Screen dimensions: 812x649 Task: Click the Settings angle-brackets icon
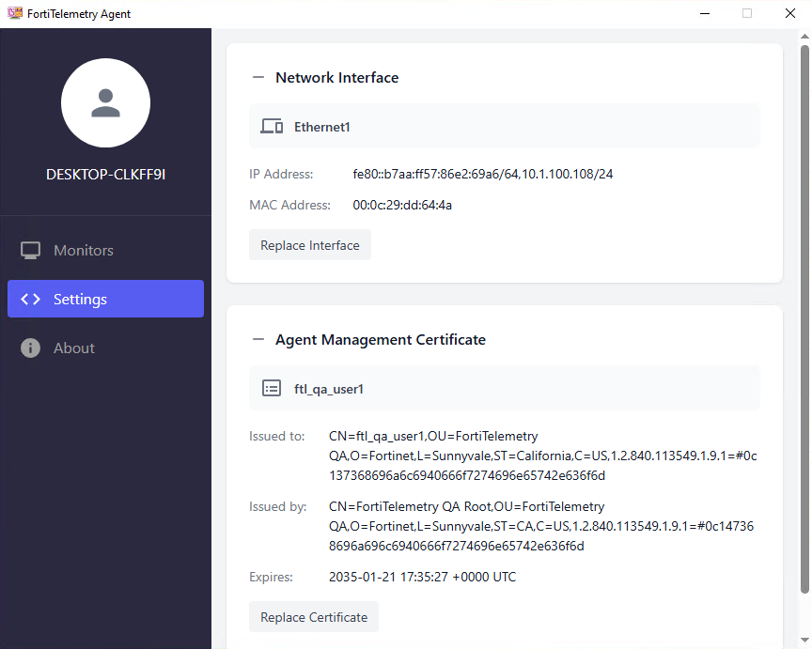click(31, 299)
